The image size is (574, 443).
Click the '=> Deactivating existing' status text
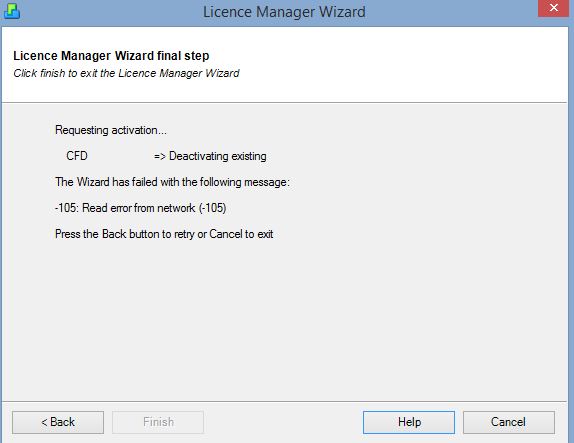[210, 156]
